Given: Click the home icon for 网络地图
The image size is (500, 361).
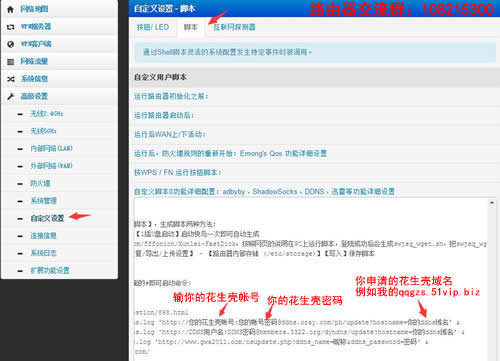Looking at the screenshot, I should [10, 9].
